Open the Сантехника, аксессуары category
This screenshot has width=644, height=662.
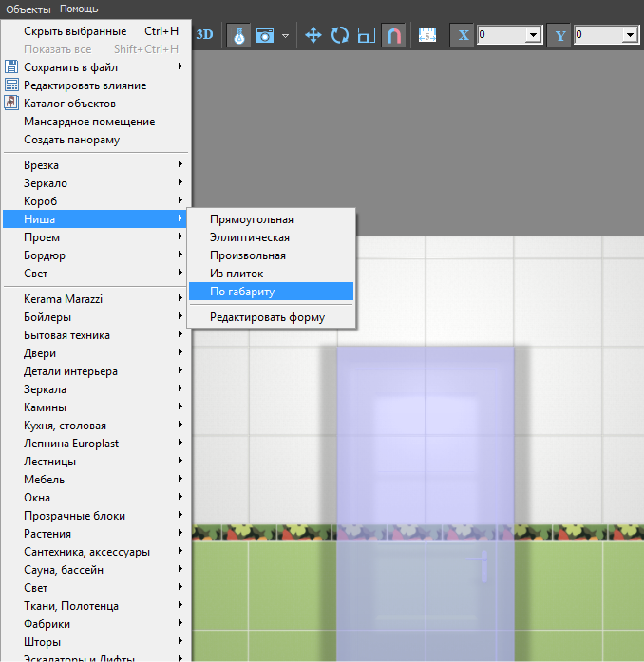coord(97,552)
